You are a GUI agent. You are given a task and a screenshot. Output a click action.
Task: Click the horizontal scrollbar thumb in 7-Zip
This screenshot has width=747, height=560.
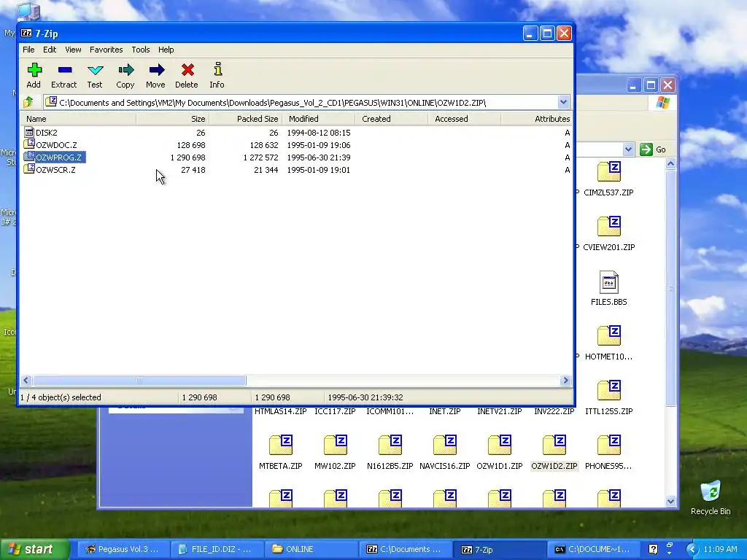click(139, 380)
